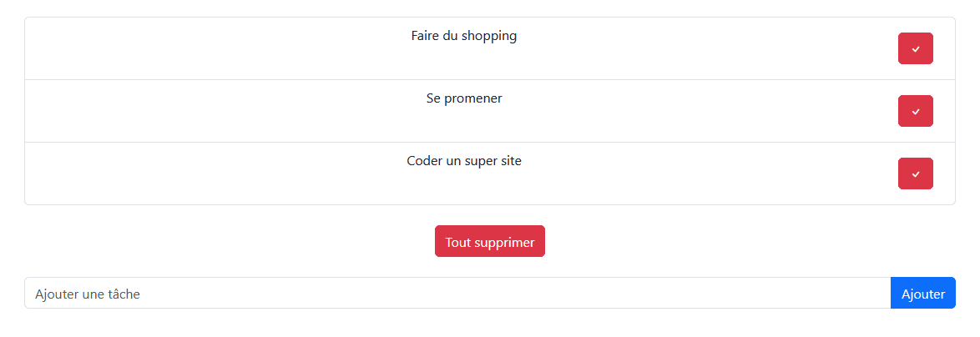Select the Se promener task text
Screen dimensions: 980x337
464,98
